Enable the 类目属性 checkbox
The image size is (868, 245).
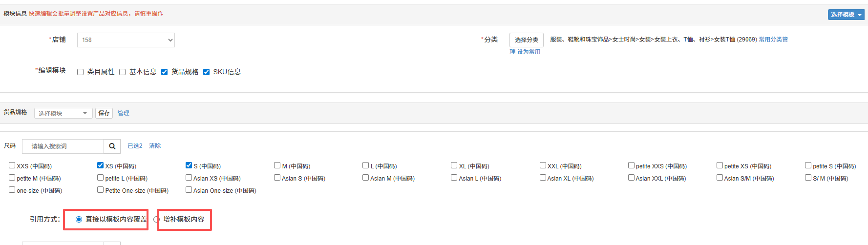tap(81, 72)
